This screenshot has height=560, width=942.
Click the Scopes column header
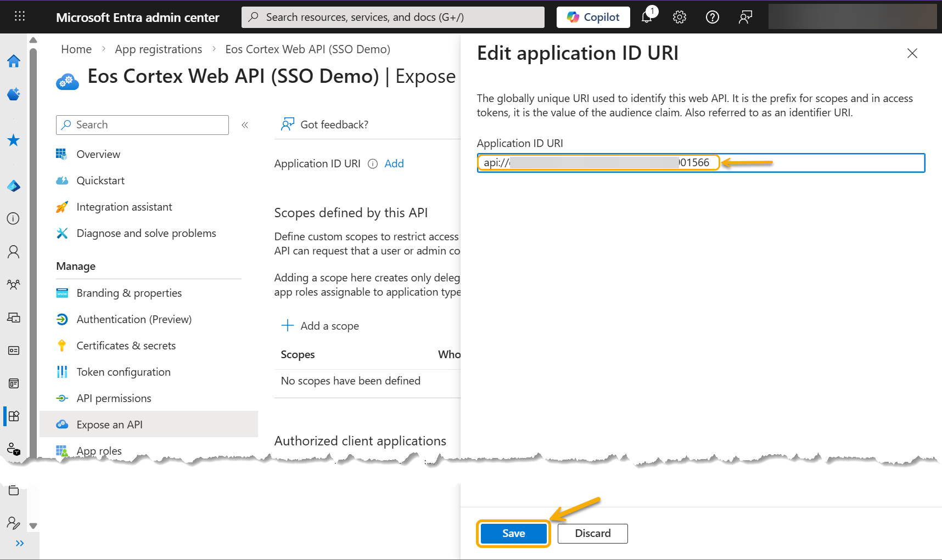pos(298,354)
